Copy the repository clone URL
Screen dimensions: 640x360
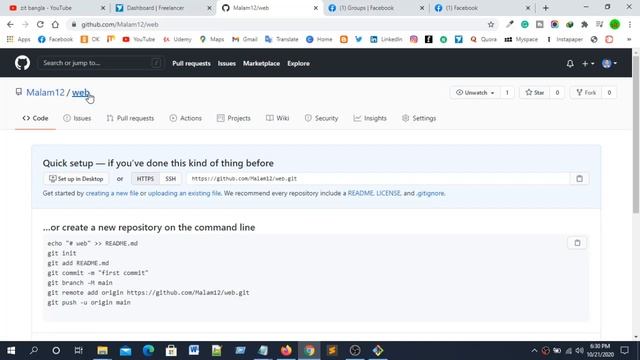coord(579,179)
